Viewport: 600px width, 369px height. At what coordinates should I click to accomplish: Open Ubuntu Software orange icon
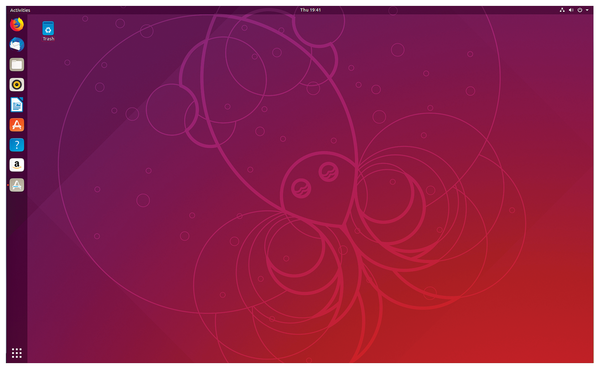coord(16,125)
